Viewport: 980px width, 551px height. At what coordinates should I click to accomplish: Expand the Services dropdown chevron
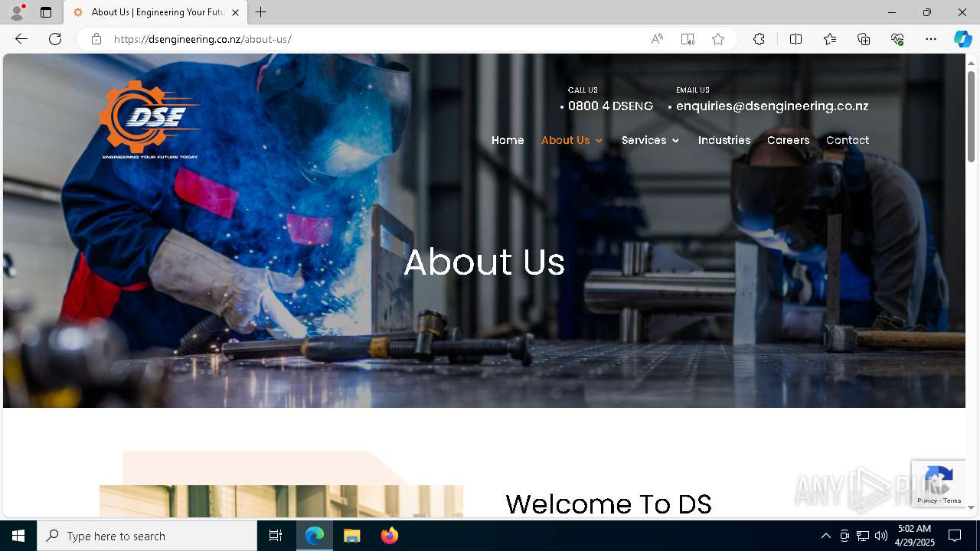[675, 141]
